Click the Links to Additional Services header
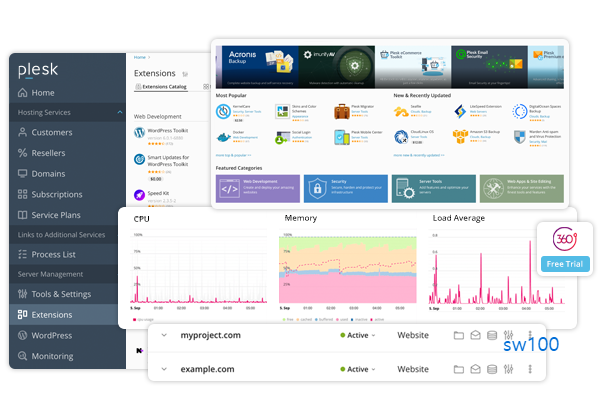The width and height of the screenshot is (600, 400). pos(64,235)
